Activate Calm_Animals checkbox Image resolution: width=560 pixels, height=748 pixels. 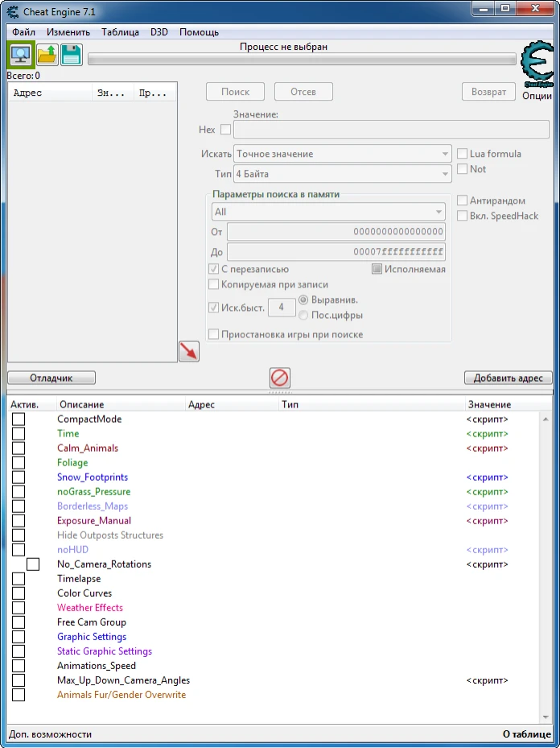[x=19, y=448]
